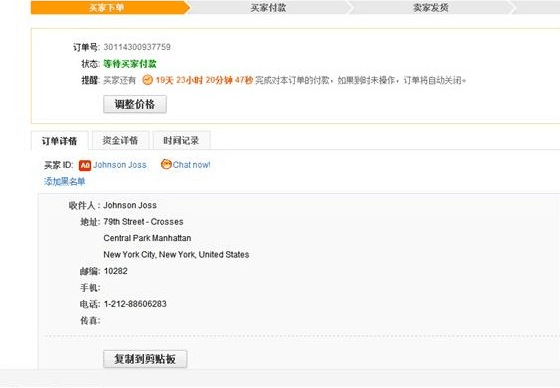The image size is (560, 388).
Task: Select the 买家付款 progress step
Action: point(268,8)
